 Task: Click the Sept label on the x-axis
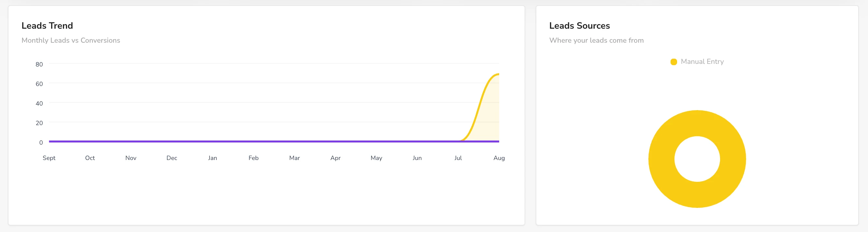(x=49, y=158)
